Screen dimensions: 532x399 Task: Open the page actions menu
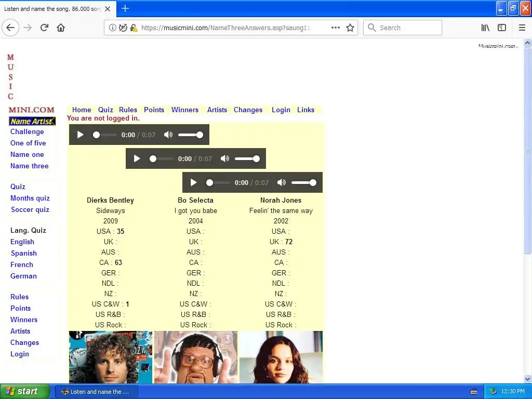pos(335,28)
